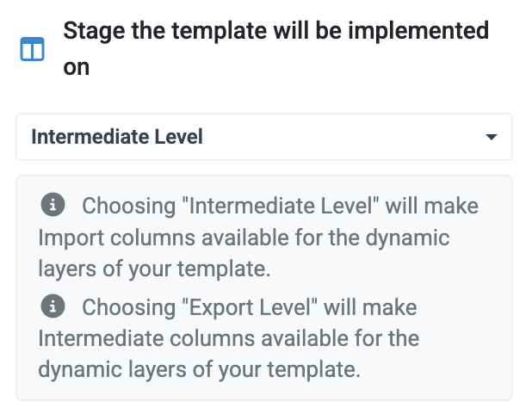Click the heading "Stage the template will be implemented"
Screen dimensions: 532x420
(x=276, y=31)
